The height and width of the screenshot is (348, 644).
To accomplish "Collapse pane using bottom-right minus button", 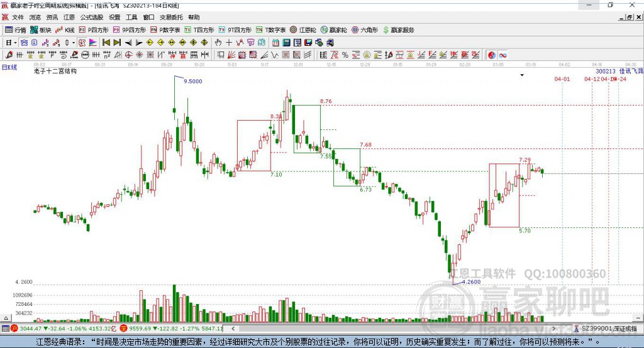I will (x=638, y=318).
